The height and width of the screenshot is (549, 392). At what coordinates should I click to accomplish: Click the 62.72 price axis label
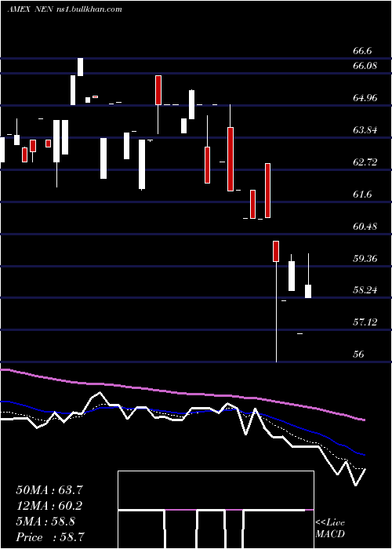pos(365,162)
